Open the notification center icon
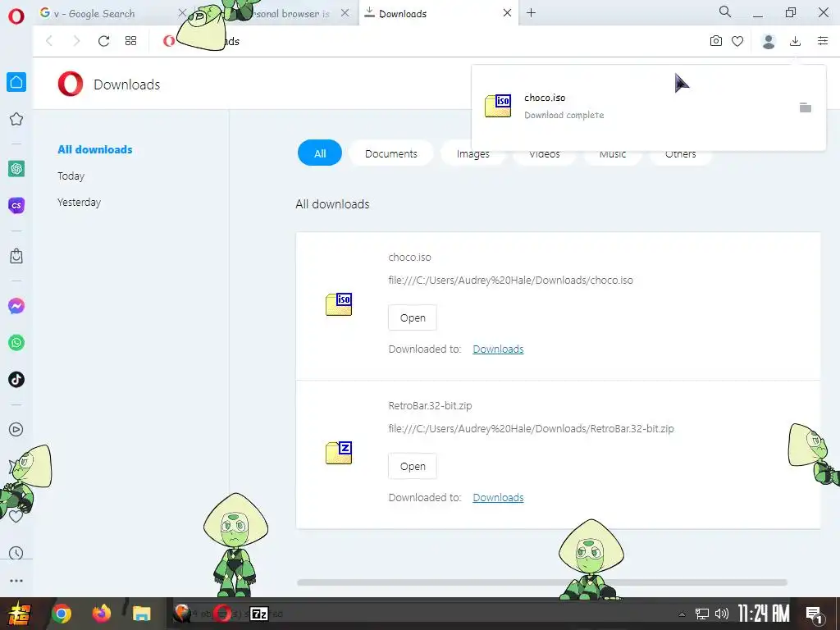The image size is (840, 630). pos(815,614)
